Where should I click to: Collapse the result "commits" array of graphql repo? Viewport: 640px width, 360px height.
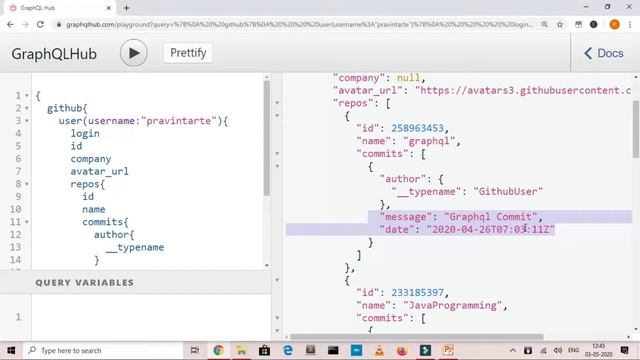[x=277, y=154]
